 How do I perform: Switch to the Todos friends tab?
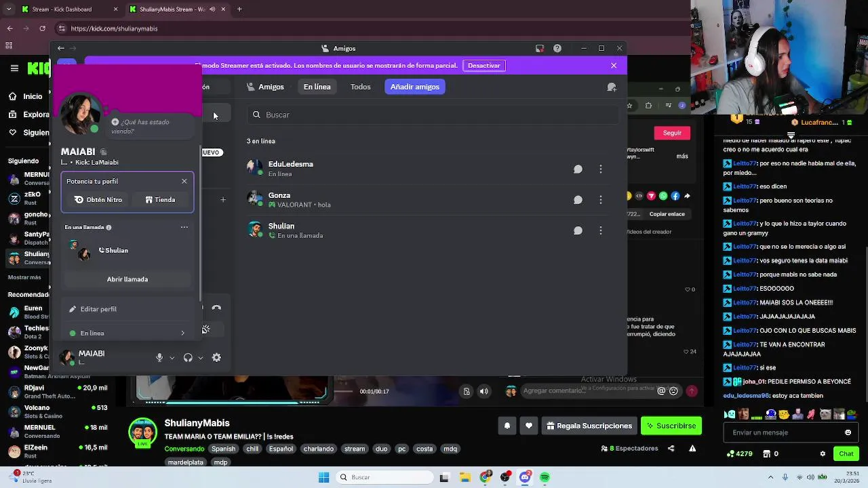360,87
